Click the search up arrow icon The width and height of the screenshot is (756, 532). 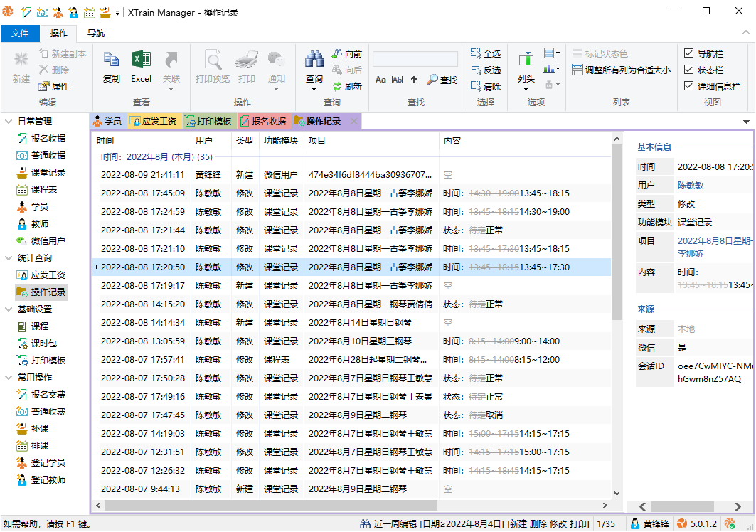click(x=414, y=80)
